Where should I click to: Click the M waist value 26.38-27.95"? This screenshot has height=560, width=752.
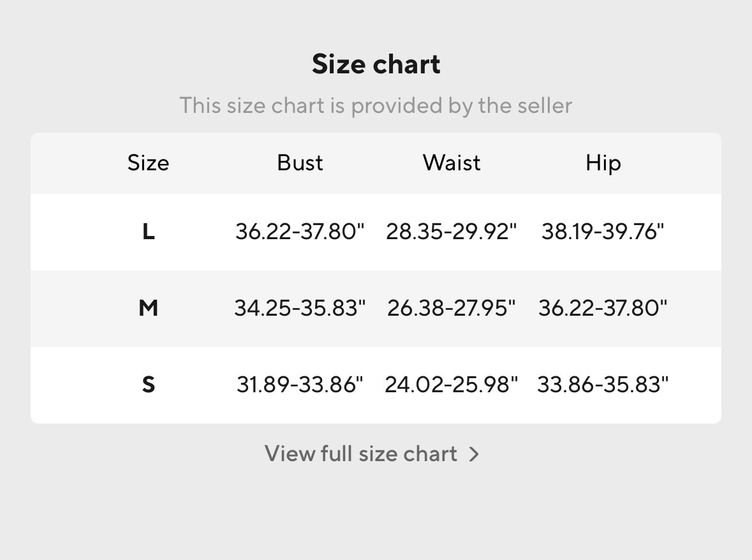tap(452, 309)
